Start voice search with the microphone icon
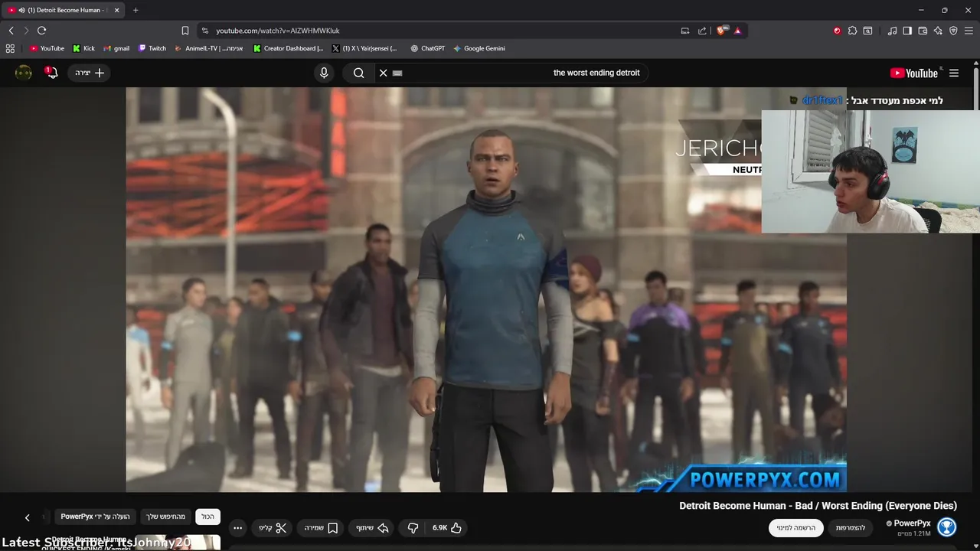Viewport: 980px width, 551px height. coord(324,73)
